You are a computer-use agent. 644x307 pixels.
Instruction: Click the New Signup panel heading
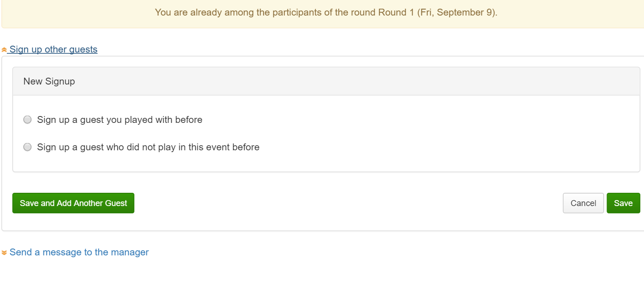[x=326, y=81]
